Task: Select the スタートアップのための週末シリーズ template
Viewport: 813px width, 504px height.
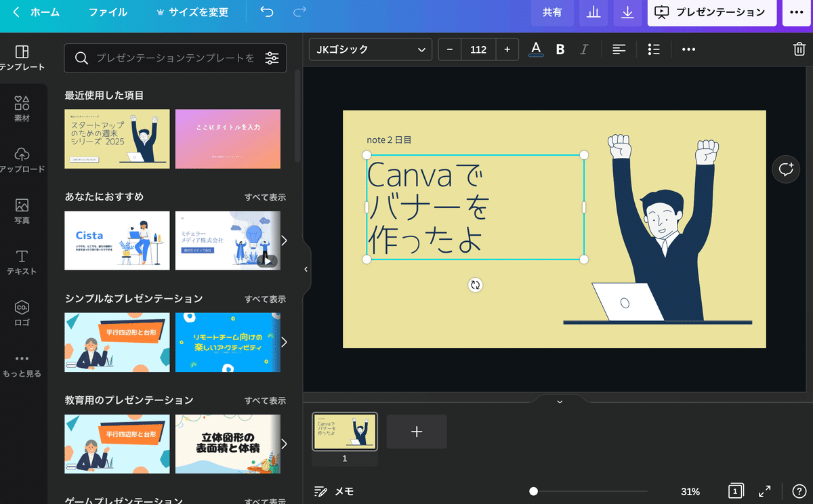Action: 117,139
